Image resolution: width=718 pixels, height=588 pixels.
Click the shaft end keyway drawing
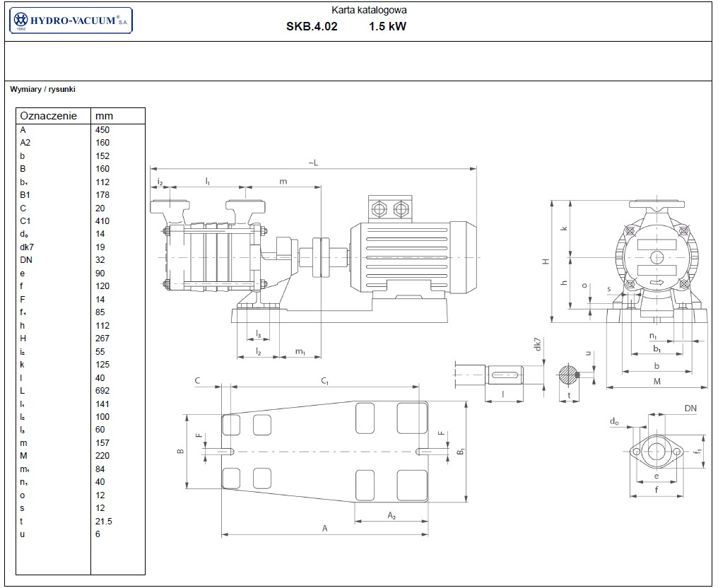point(503,374)
